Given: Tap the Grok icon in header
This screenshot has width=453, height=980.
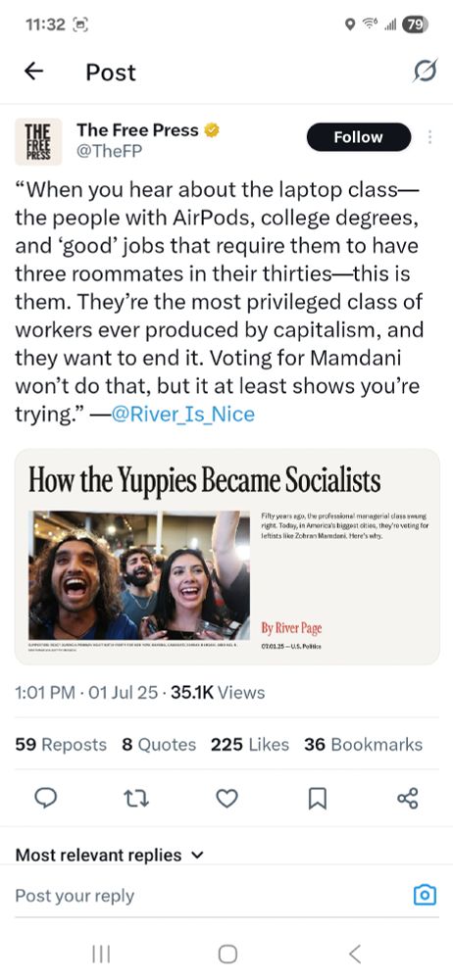Looking at the screenshot, I should [425, 73].
